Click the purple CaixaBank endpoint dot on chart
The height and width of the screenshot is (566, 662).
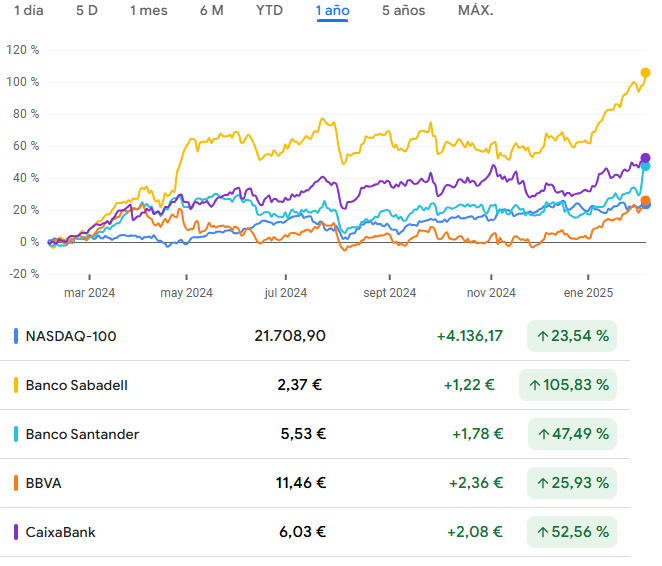point(645,158)
